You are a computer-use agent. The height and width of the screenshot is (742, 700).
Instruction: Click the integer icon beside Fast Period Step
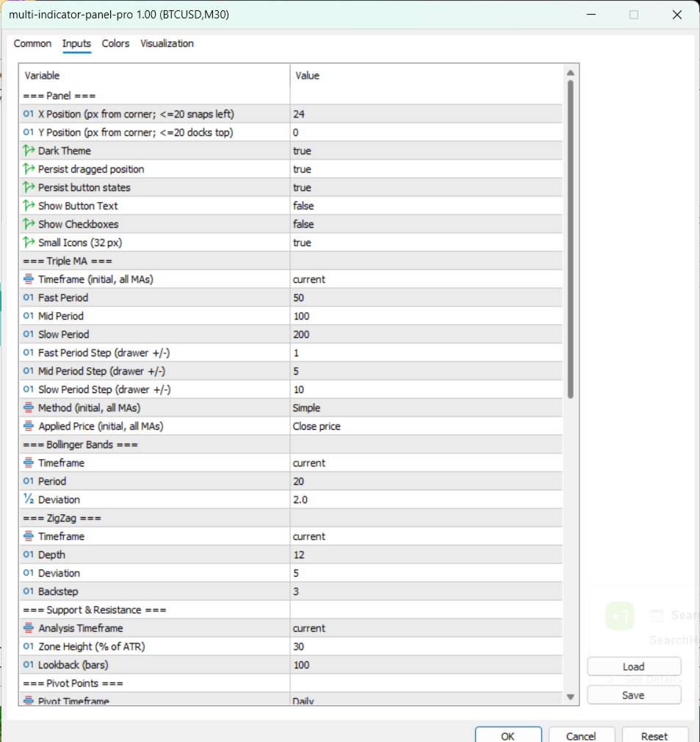[29, 353]
